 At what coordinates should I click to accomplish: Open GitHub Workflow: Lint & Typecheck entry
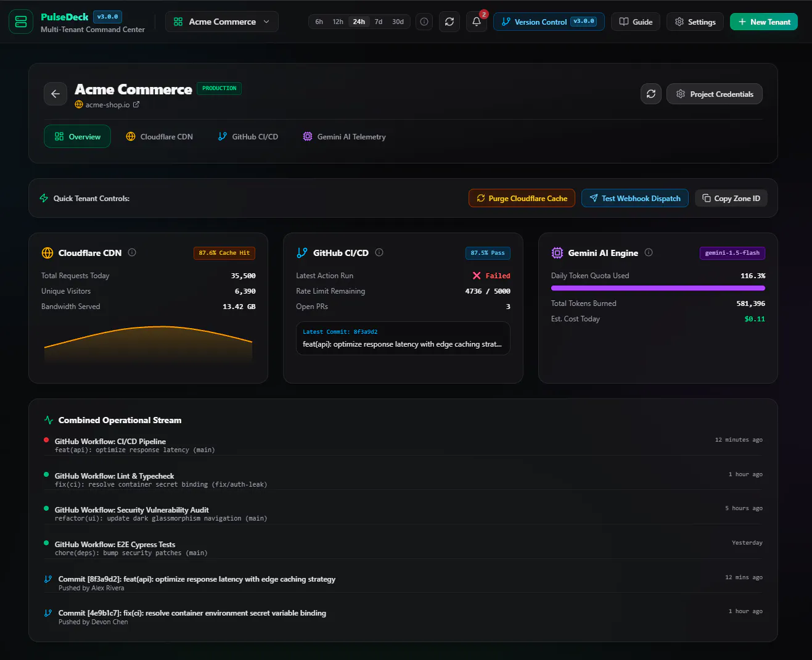pyautogui.click(x=403, y=480)
